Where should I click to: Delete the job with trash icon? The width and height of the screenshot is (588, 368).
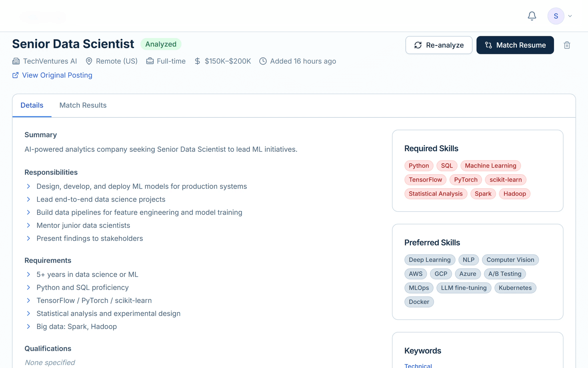coord(567,45)
